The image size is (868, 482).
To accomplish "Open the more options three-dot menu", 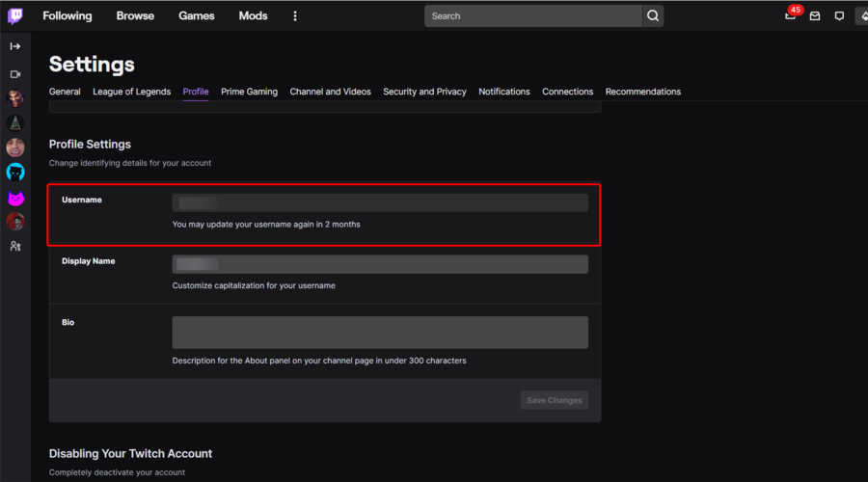I will (x=295, y=15).
